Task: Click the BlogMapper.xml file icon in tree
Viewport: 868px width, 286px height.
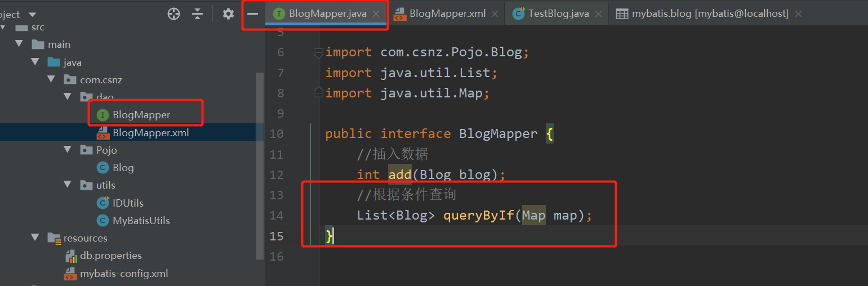Action: (103, 133)
